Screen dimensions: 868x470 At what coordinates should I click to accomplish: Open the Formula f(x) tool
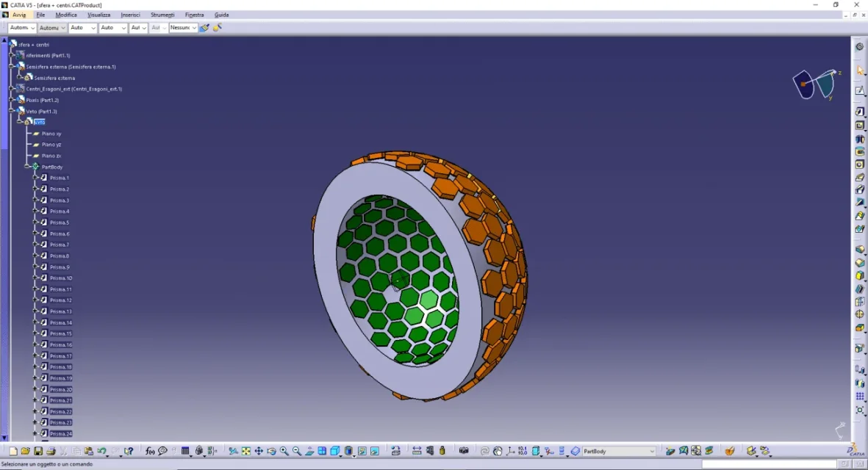click(150, 451)
